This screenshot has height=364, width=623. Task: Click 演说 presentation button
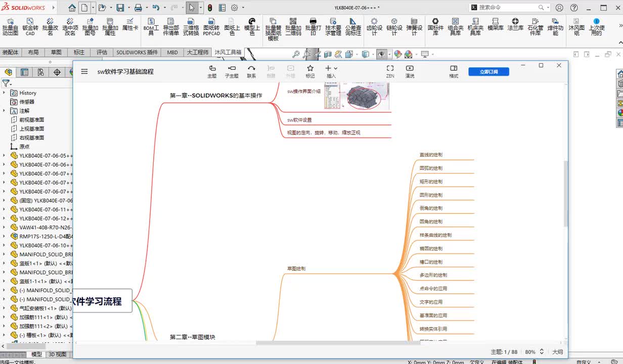point(410,71)
